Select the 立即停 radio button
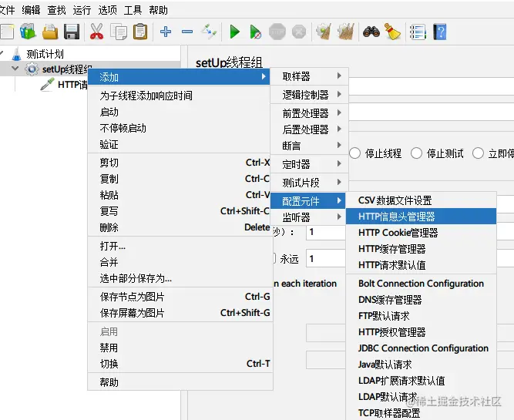Image resolution: width=514 pixels, height=420 pixels. click(x=478, y=153)
